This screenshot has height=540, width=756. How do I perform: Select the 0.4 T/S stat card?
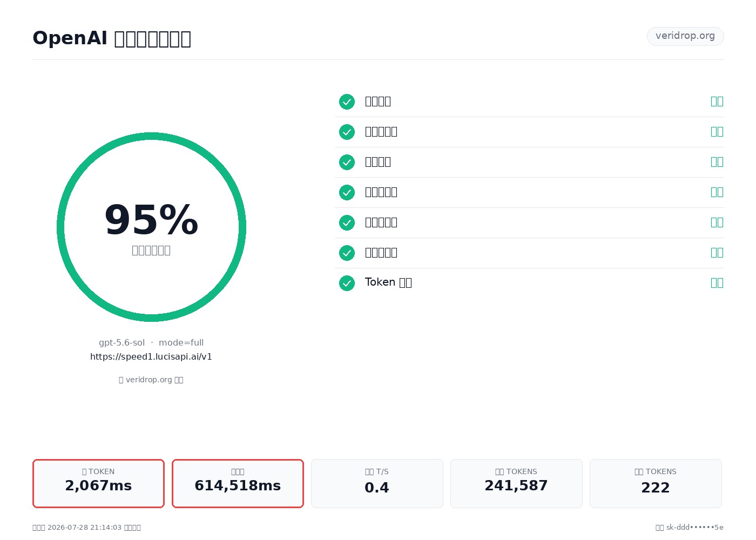(x=377, y=483)
